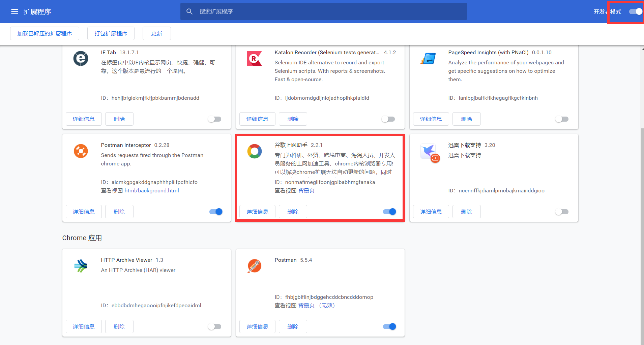
Task: Click the Postman Interceptor extension icon
Action: click(81, 151)
